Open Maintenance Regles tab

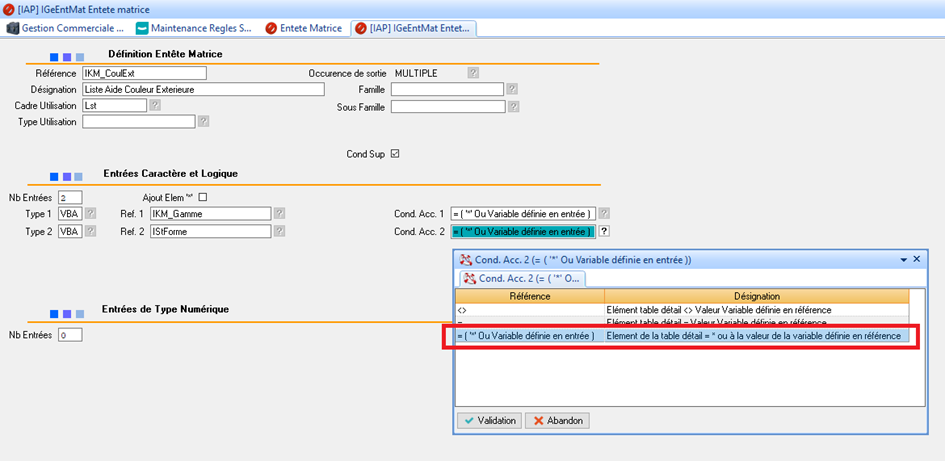point(193,28)
